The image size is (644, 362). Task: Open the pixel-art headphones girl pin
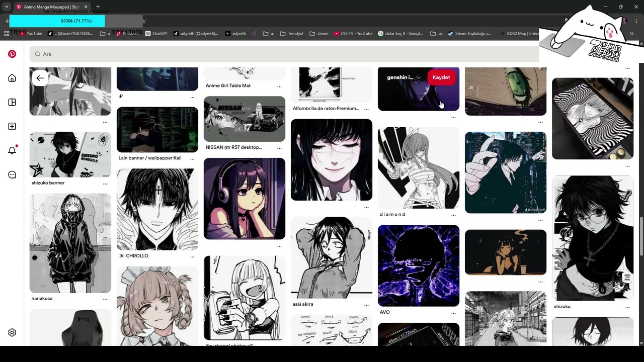pos(245,199)
